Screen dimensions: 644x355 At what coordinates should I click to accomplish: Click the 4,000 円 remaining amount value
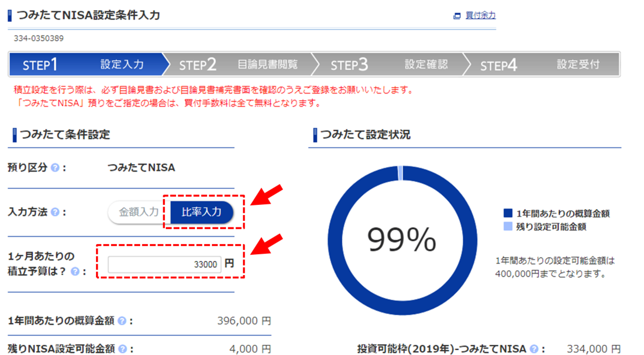tap(250, 349)
